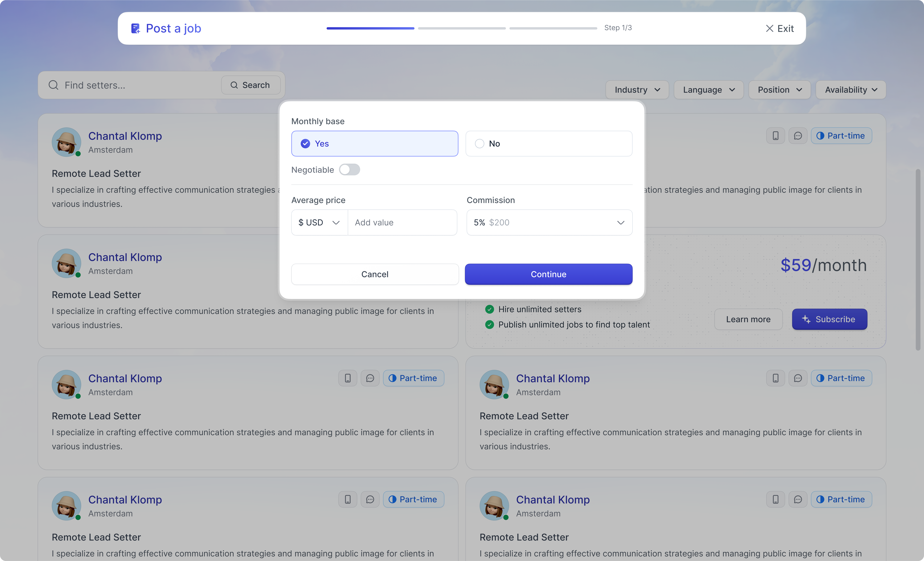Click the Continue button
This screenshot has width=924, height=561.
(x=549, y=274)
